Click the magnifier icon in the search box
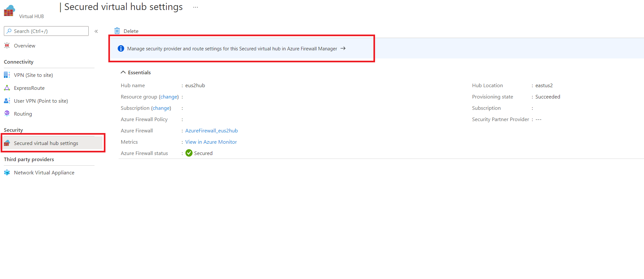The image size is (644, 279). click(x=9, y=31)
